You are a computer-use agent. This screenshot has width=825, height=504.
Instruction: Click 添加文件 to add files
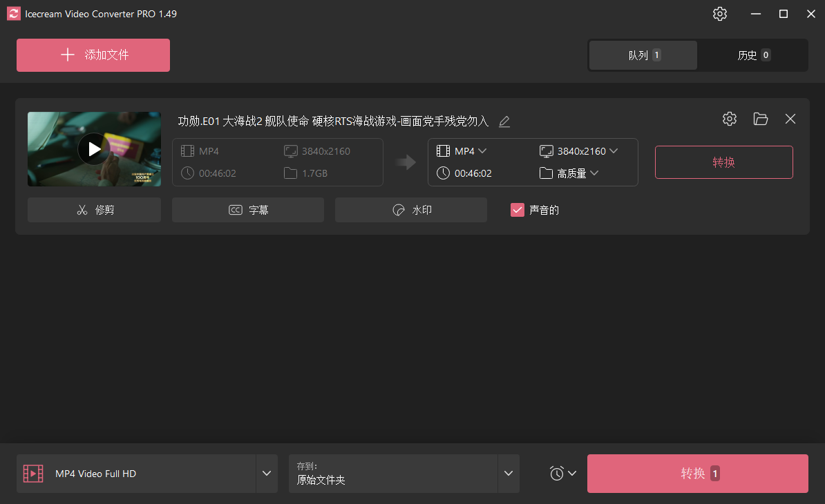tap(93, 55)
